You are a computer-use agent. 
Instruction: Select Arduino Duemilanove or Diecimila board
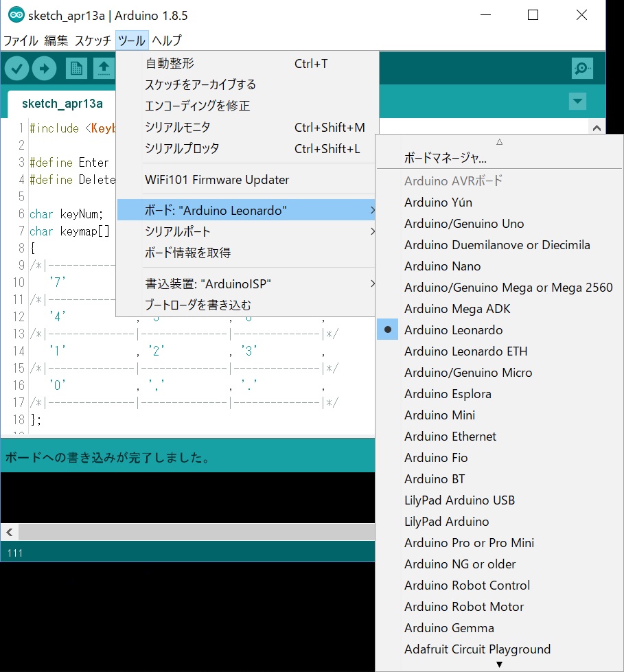(x=499, y=245)
